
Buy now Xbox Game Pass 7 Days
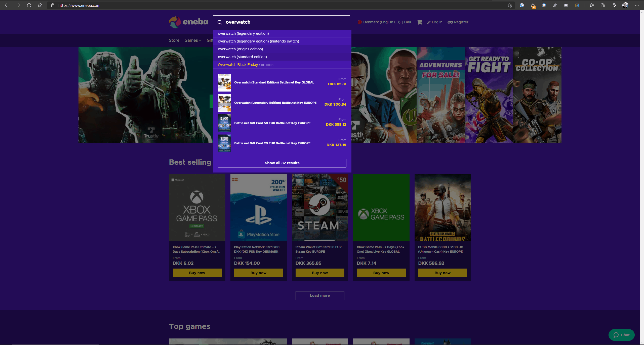381,273
